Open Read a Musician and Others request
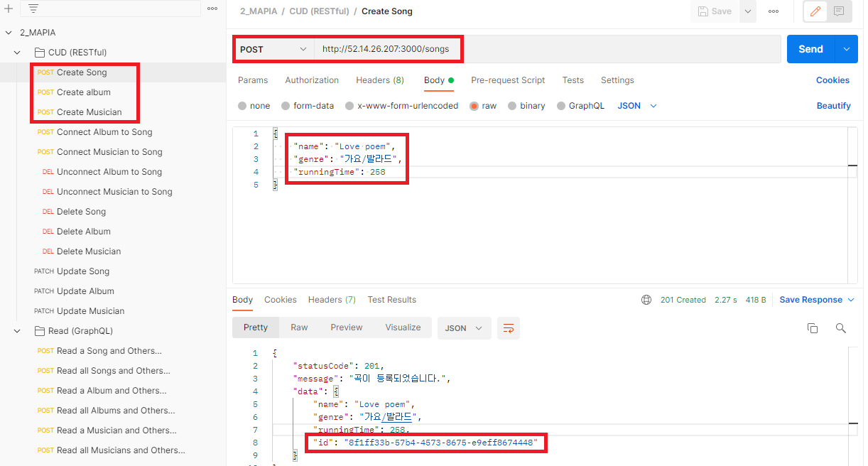868x466 pixels. pyautogui.click(x=116, y=430)
